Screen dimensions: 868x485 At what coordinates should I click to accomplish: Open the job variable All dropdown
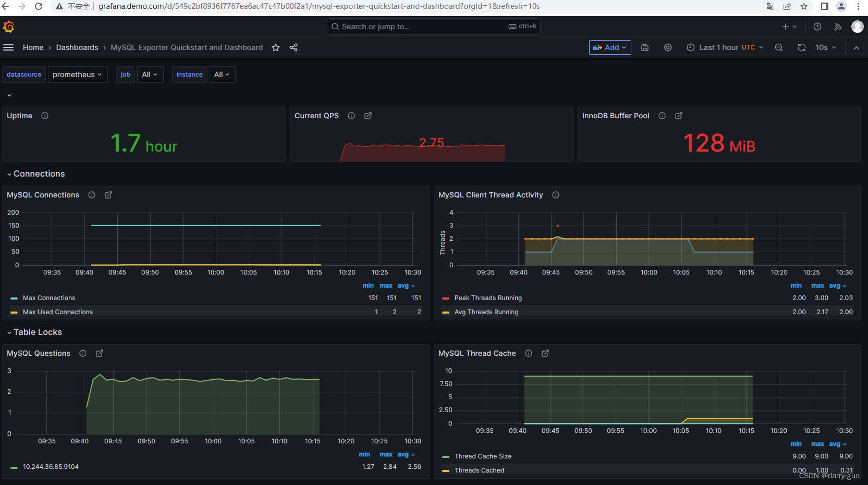click(x=150, y=74)
